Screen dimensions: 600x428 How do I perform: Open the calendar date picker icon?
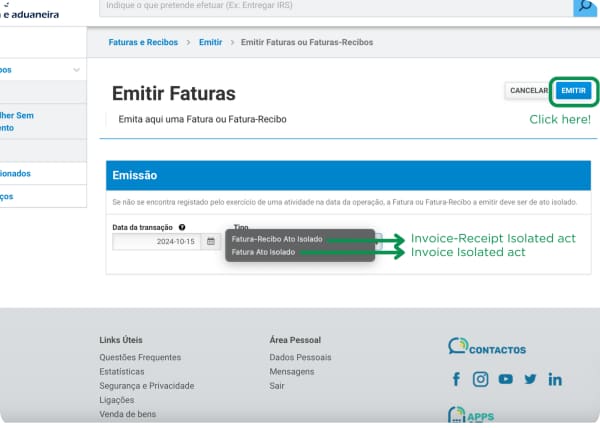tap(211, 241)
